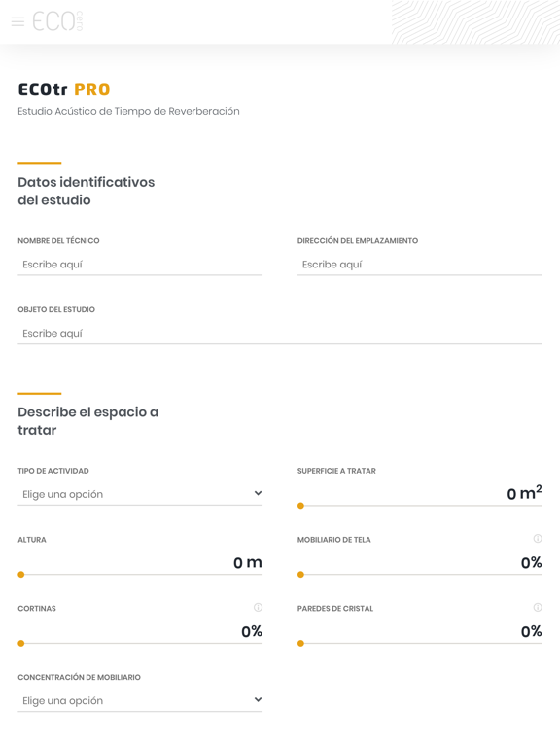Open the hamburger menu
560x747 pixels.
[x=17, y=21]
